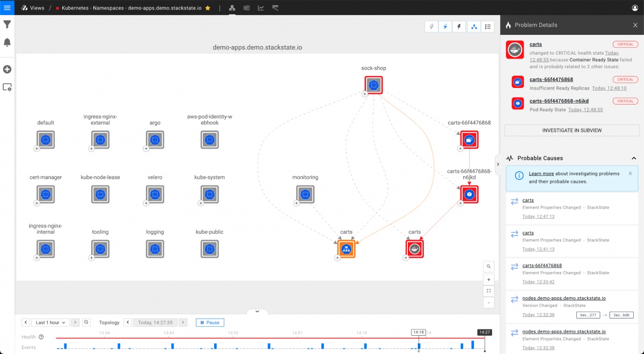The image size is (644, 354).
Task: Collapse the timeline panel with chevron
Action: [x=257, y=311]
